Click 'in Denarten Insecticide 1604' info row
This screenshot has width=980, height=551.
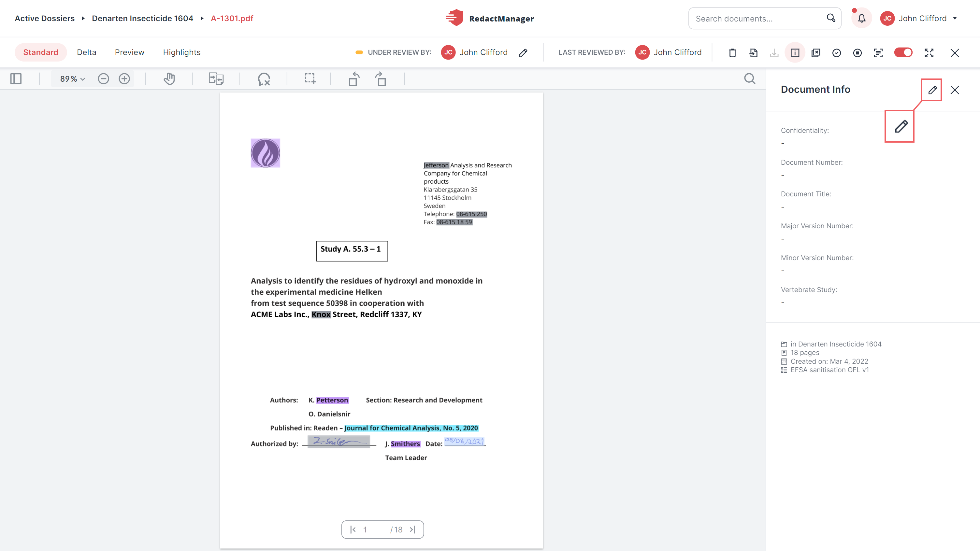831,344
